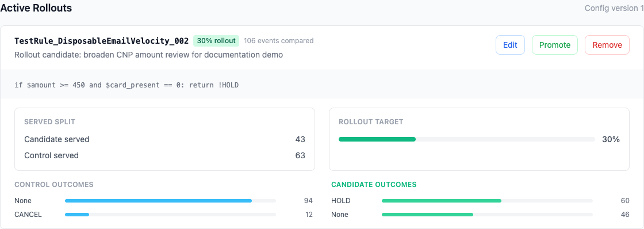644x229 pixels.
Task: Click the Control served row
Action: (x=164, y=155)
